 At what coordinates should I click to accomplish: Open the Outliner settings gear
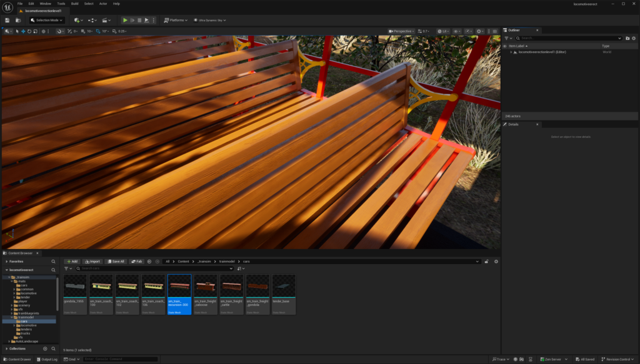[635, 38]
